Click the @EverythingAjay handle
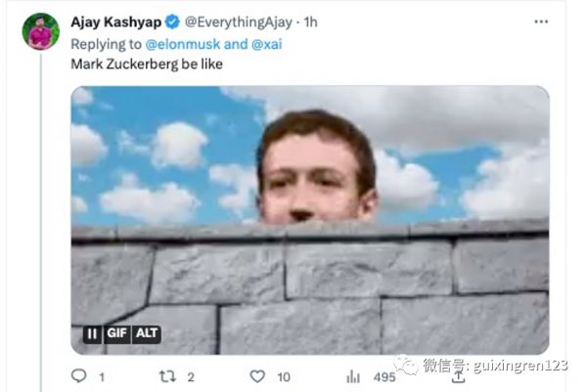 (x=236, y=22)
